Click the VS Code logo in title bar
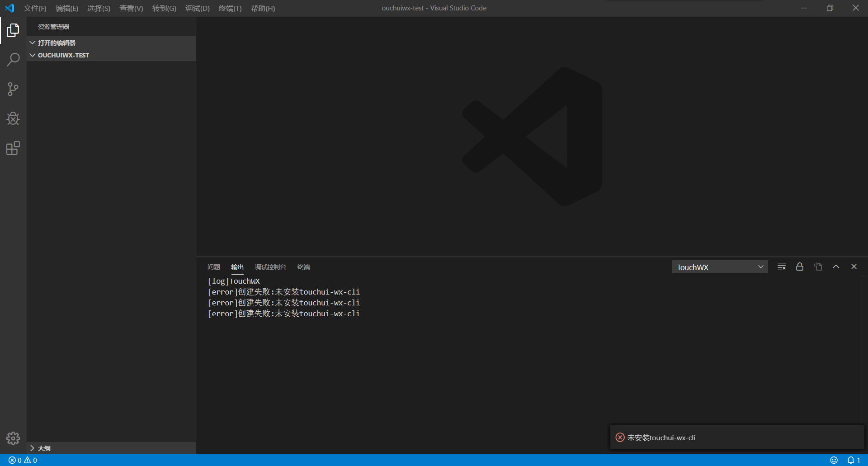The image size is (868, 466). pyautogui.click(x=9, y=8)
